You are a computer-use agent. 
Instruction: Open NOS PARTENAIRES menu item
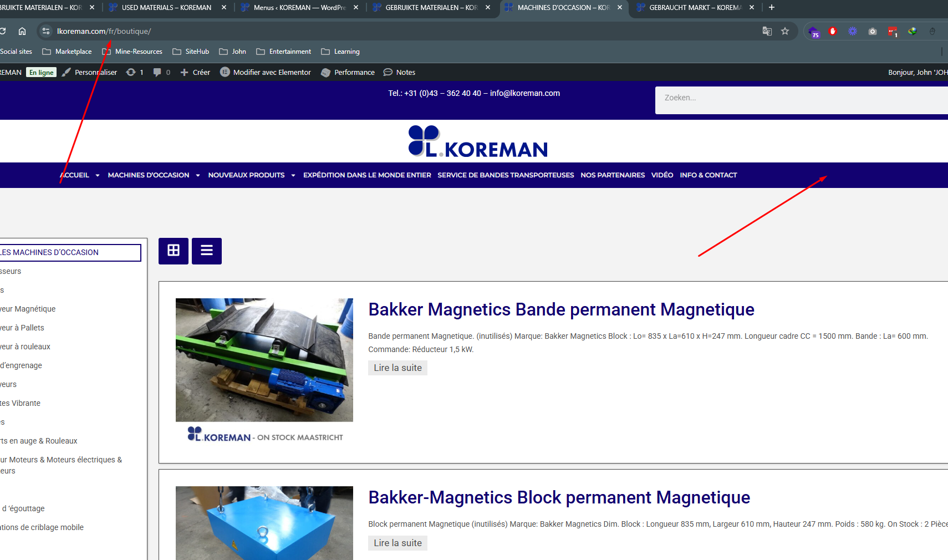(613, 175)
